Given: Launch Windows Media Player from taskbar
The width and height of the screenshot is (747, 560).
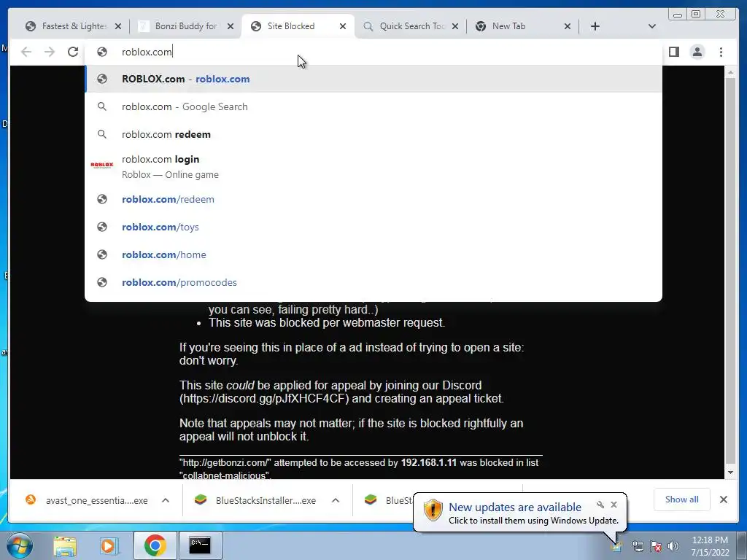Looking at the screenshot, I should [x=109, y=545].
